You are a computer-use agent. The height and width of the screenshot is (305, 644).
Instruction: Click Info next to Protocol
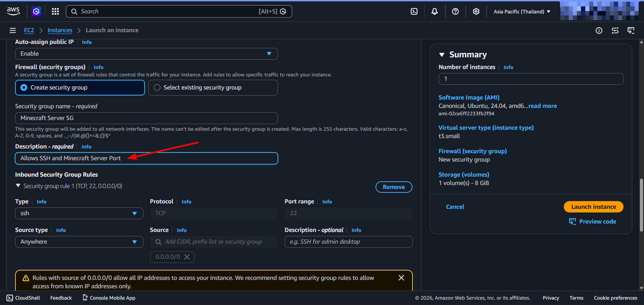pos(186,202)
